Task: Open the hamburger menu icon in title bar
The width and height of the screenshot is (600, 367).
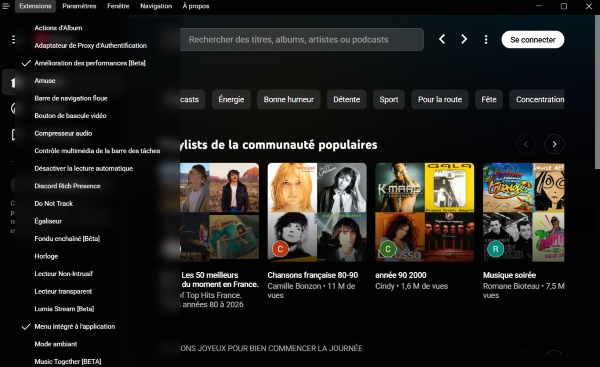Action: pyautogui.click(x=6, y=6)
